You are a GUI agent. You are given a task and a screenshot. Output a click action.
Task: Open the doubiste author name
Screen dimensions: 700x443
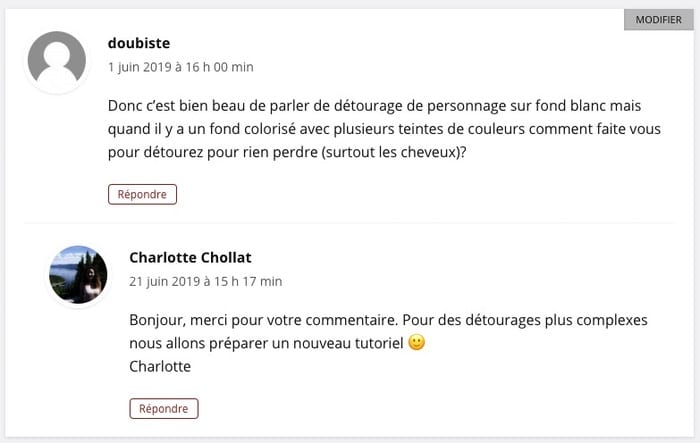139,43
